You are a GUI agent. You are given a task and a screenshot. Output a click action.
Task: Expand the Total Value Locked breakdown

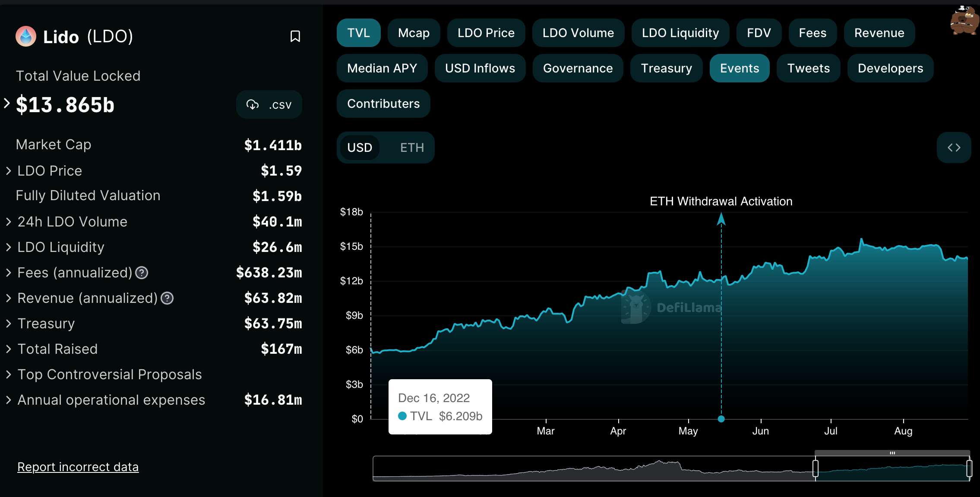click(7, 103)
